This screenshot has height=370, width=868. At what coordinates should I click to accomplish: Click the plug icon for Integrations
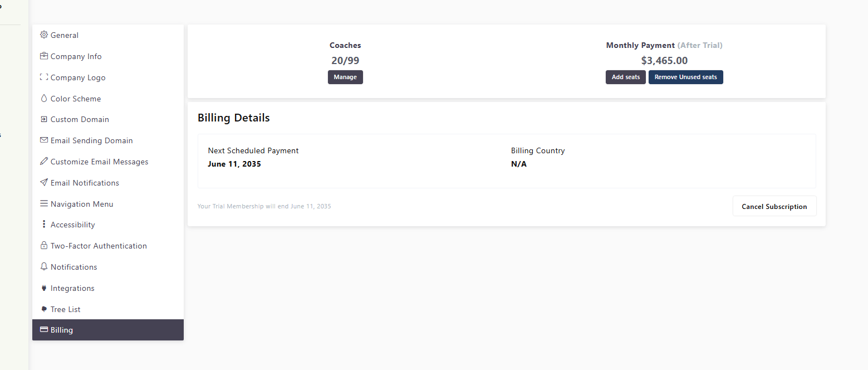click(44, 288)
